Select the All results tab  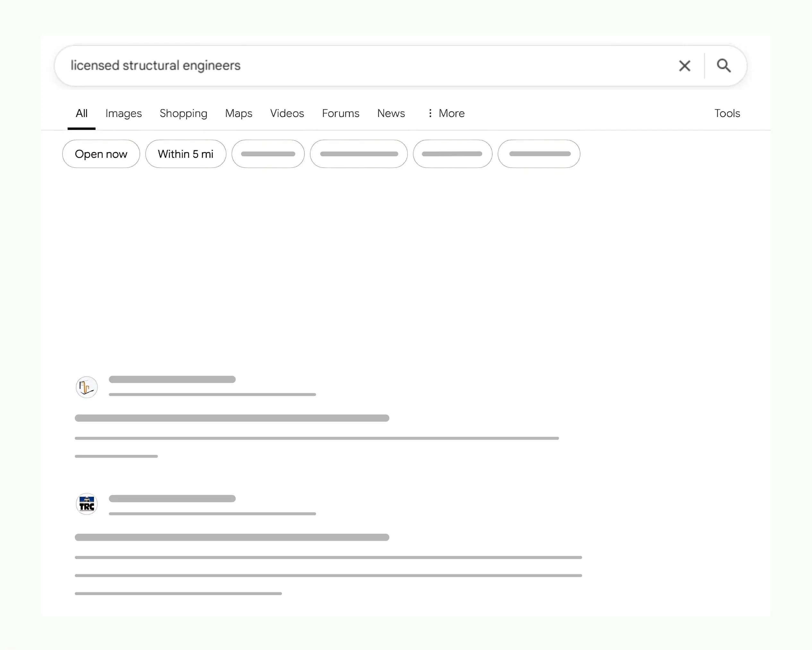[81, 113]
